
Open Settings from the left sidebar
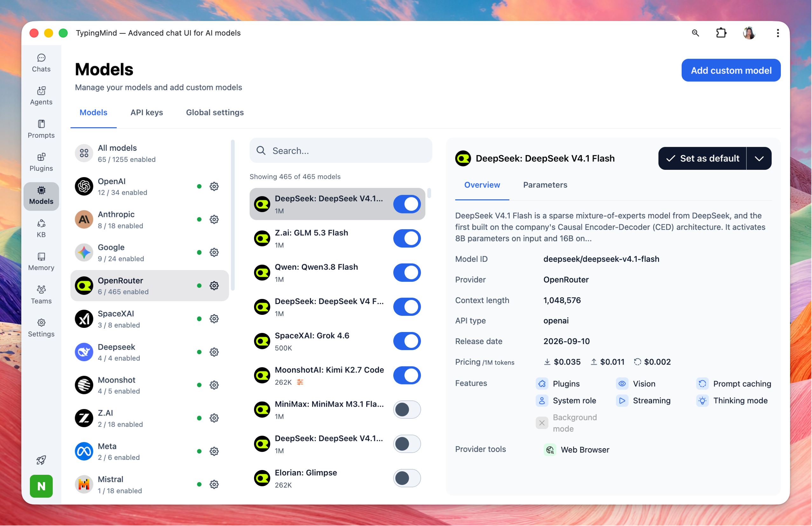[41, 328]
